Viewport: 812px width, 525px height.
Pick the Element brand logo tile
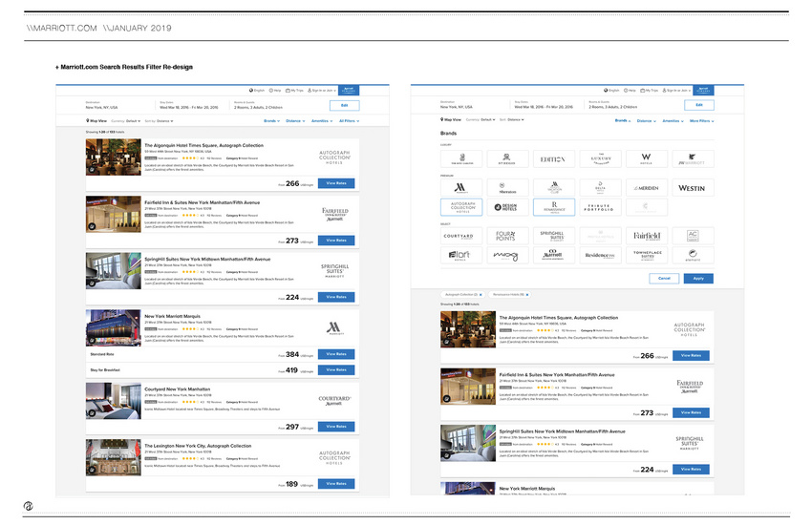pyautogui.click(x=693, y=255)
